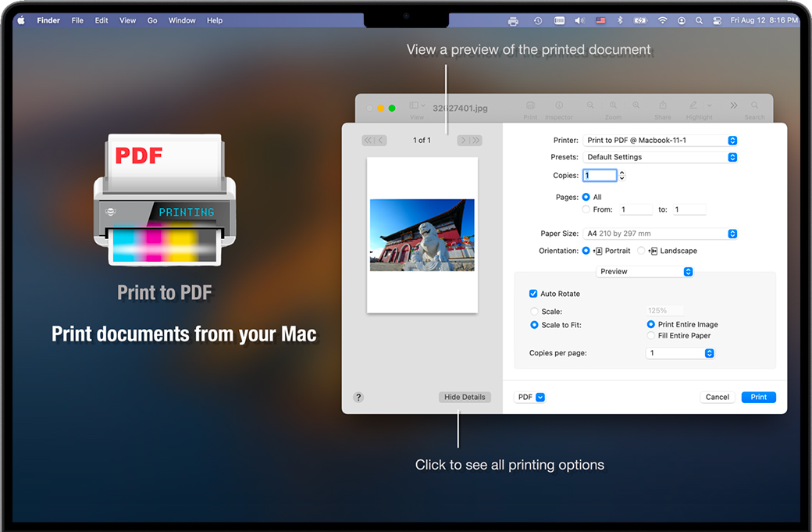The image size is (812, 532).
Task: Click the Print button
Action: coord(759,398)
